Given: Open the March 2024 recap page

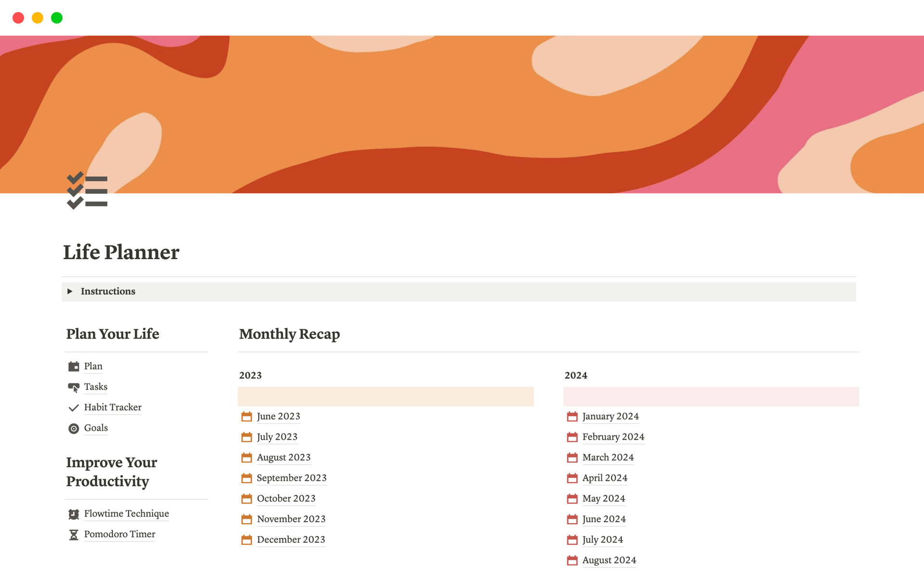Looking at the screenshot, I should pos(607,458).
